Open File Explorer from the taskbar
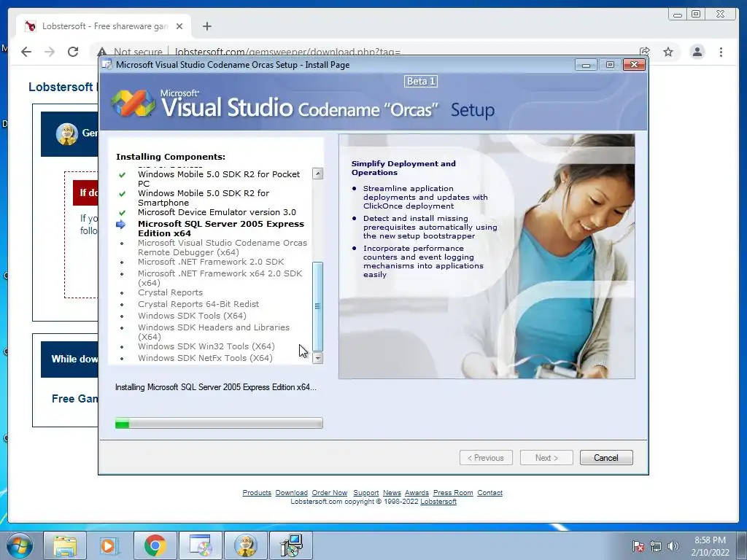Viewport: 747px width, 560px height. pyautogui.click(x=65, y=545)
